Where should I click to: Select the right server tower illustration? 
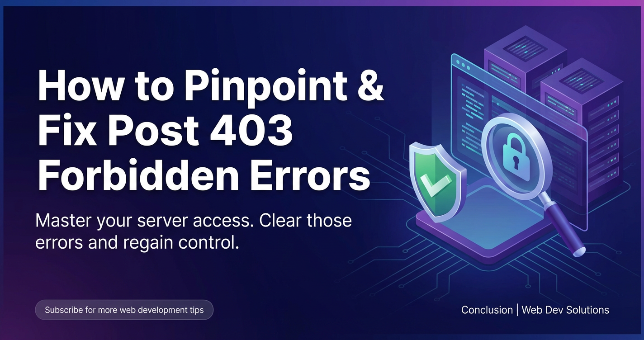584,136
